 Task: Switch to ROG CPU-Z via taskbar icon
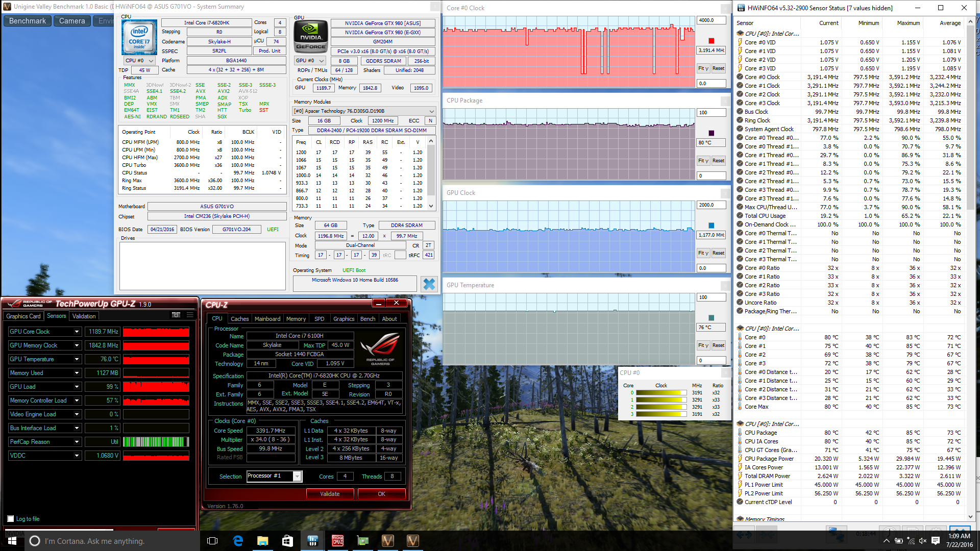338,541
